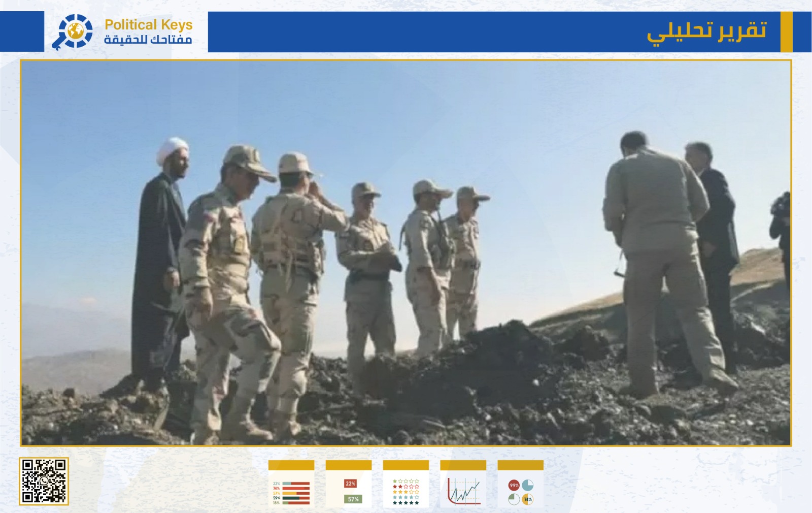Click the "Political Keys" yellow title text

tap(148, 24)
